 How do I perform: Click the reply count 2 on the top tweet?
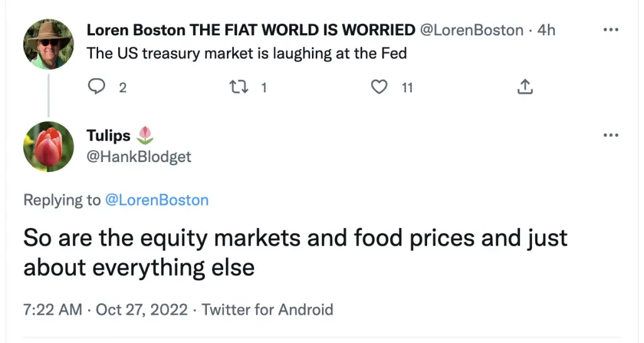tap(123, 88)
